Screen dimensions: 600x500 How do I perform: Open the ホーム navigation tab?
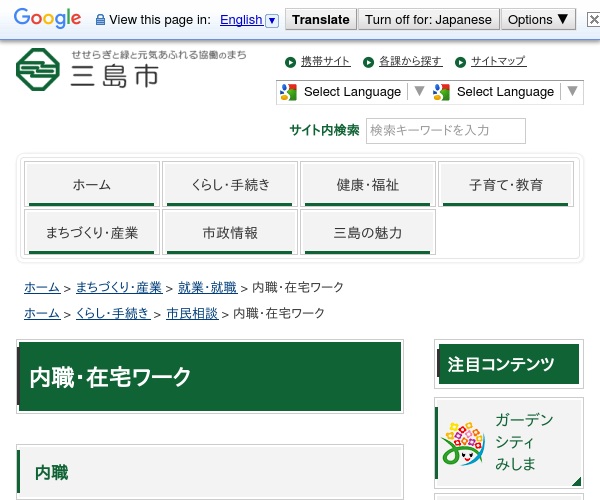pyautogui.click(x=91, y=185)
